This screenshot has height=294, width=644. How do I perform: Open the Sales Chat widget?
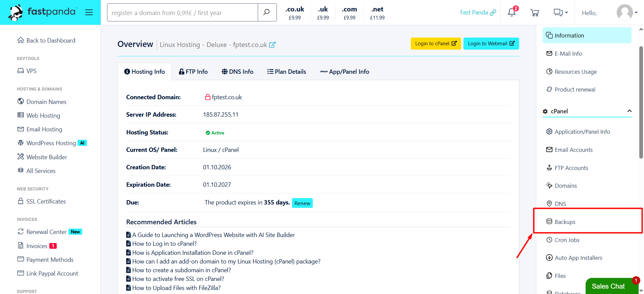click(612, 286)
